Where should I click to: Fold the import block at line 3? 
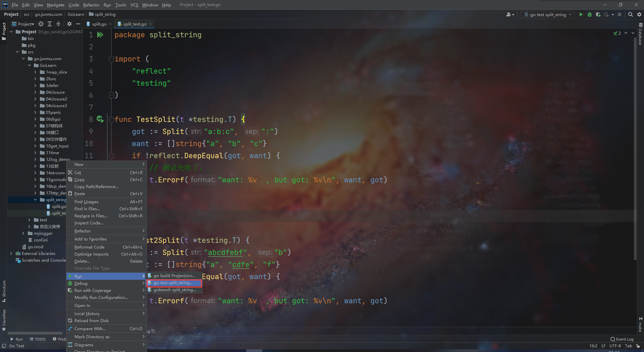click(111, 59)
